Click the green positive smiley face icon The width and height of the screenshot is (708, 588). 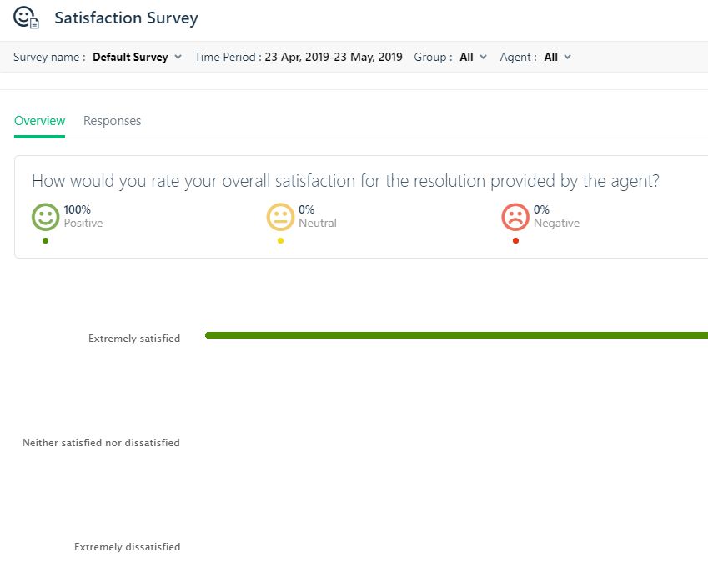click(45, 217)
